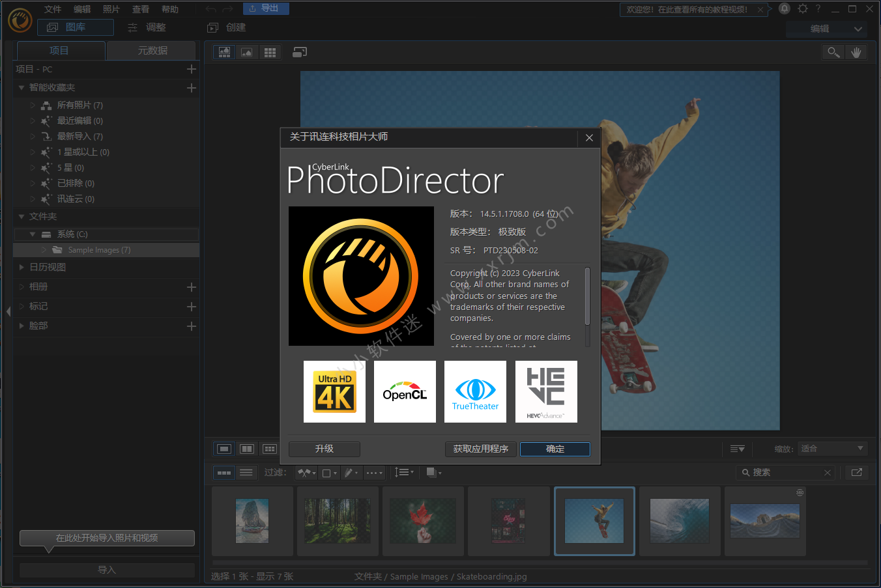Open the sort order dropdown

[x=404, y=473]
